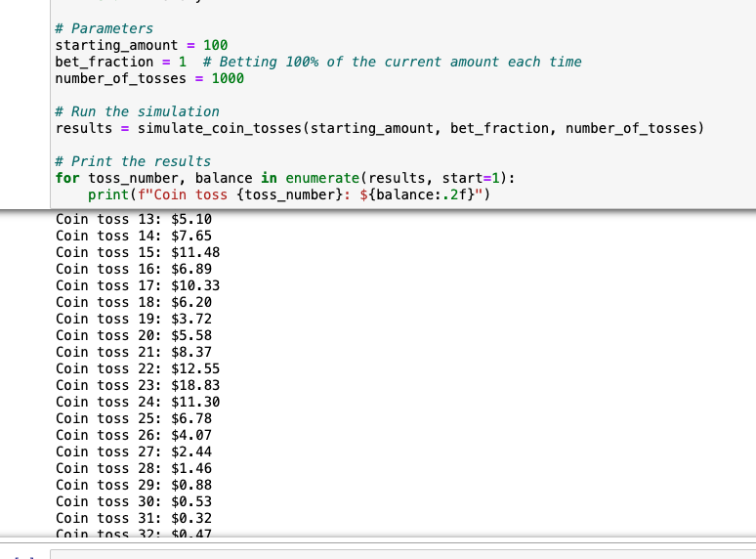The image size is (756, 559).
Task: Select output line 'Coin toss 24: $11.30'
Action: pos(138,403)
